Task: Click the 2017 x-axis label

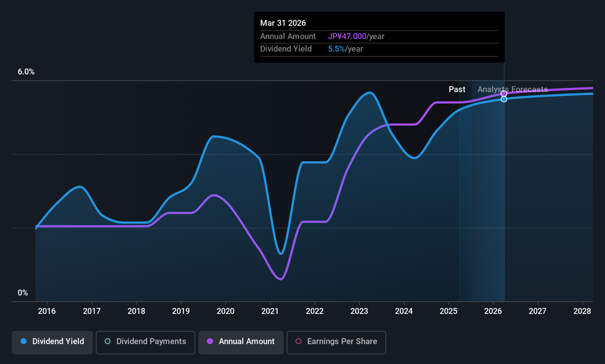Action: coord(92,311)
